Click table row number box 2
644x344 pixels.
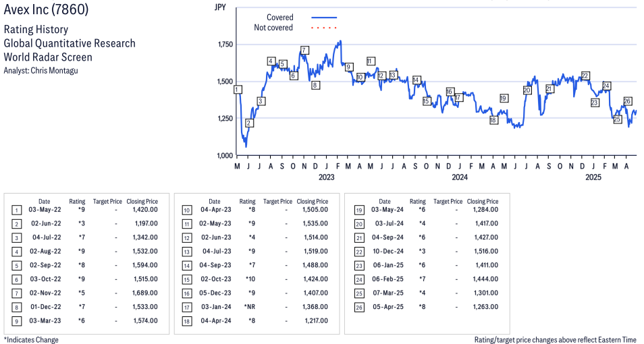[x=16, y=224]
